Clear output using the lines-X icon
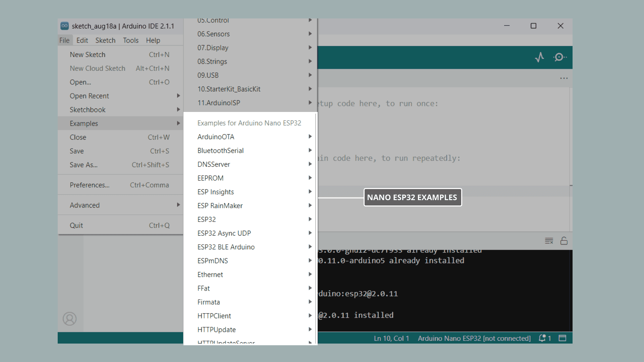This screenshot has width=644, height=362. [549, 241]
